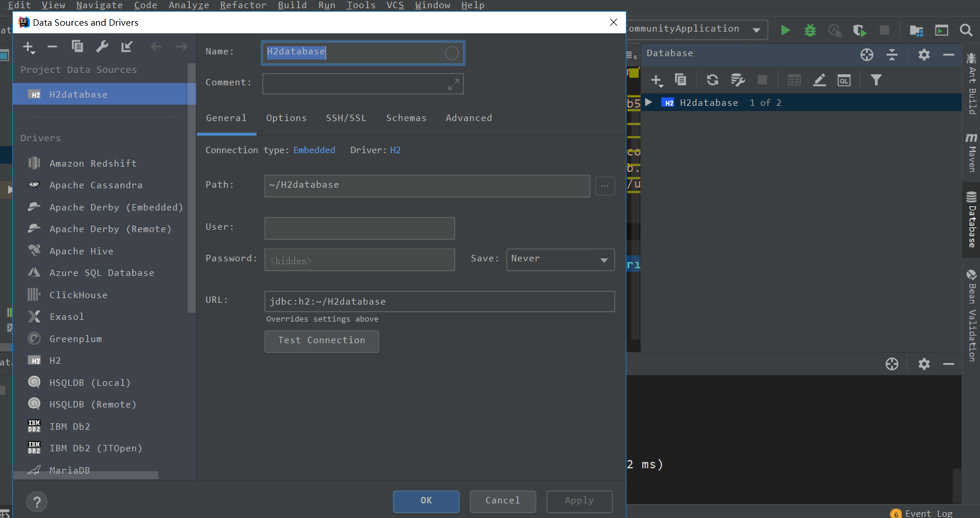Open the Schemas tab
Viewport: 980px width, 518px height.
[x=406, y=118]
